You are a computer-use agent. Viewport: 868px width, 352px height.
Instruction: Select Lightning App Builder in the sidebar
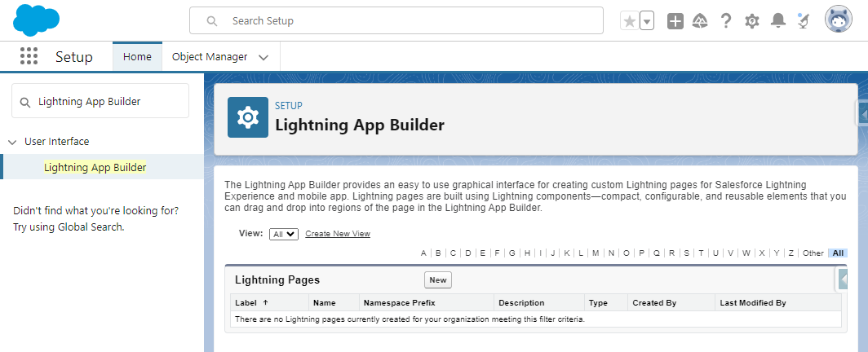point(95,167)
